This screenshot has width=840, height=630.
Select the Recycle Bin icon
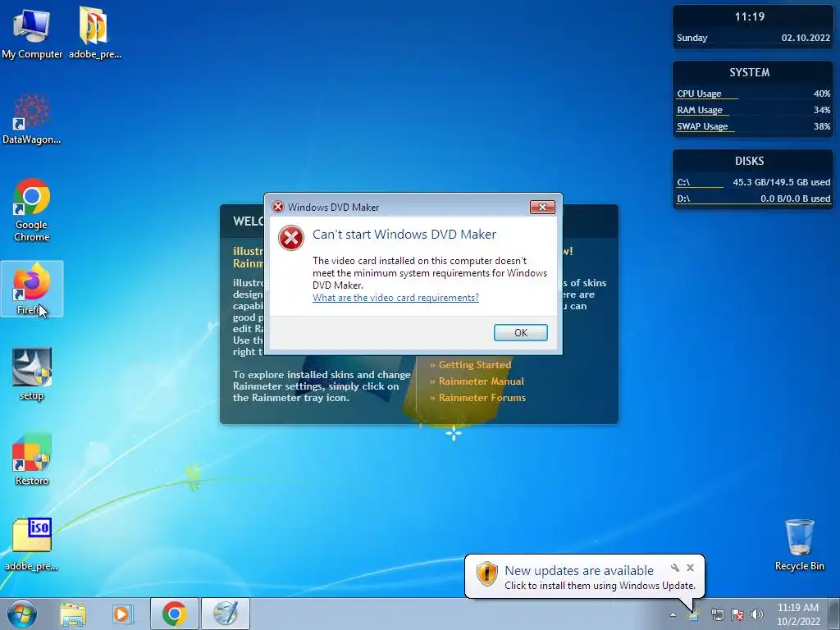click(x=799, y=545)
